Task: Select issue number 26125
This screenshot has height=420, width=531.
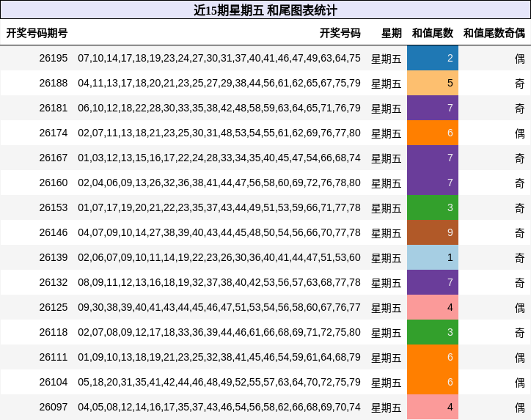Action: pos(54,308)
